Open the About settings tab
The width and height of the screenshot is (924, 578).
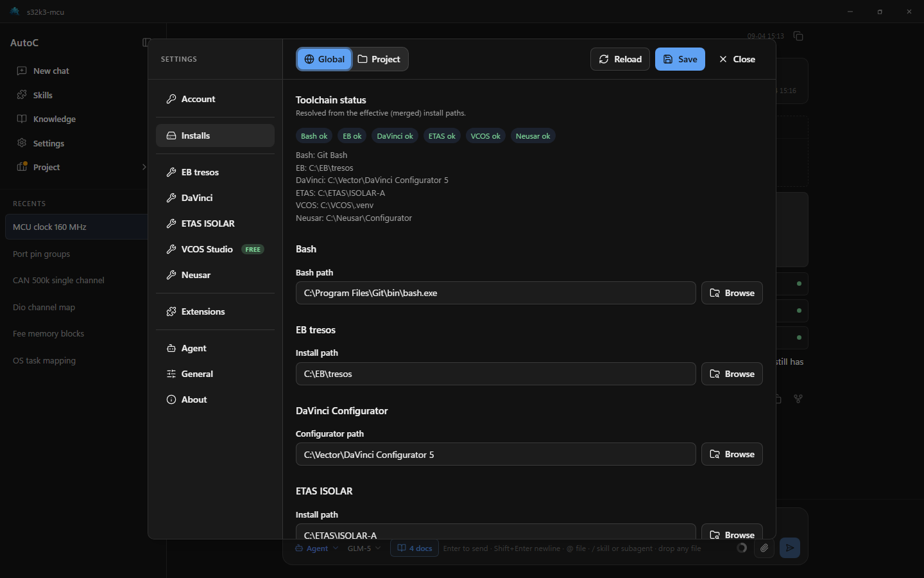click(x=215, y=399)
